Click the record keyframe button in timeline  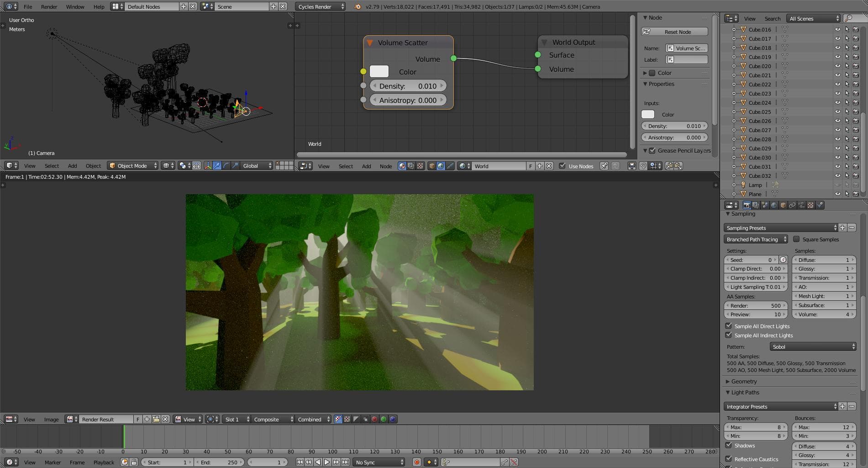click(x=416, y=462)
